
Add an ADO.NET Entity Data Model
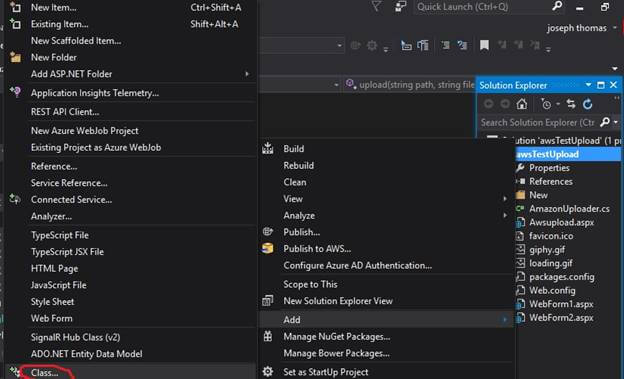pos(86,354)
